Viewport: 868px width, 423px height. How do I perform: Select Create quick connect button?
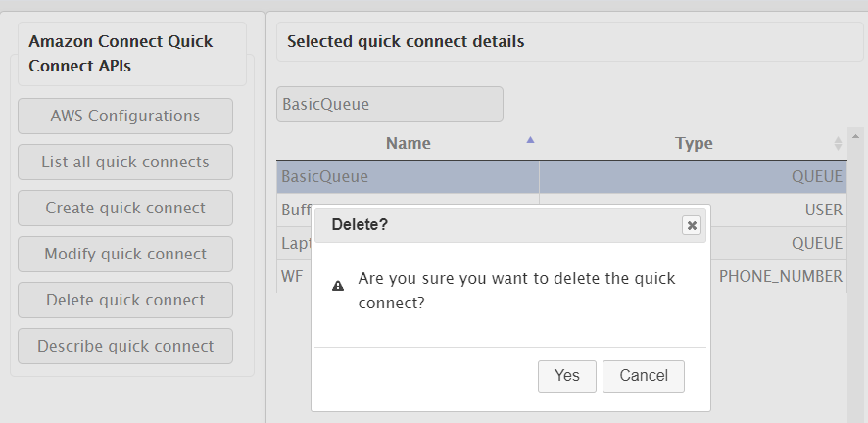pos(125,208)
